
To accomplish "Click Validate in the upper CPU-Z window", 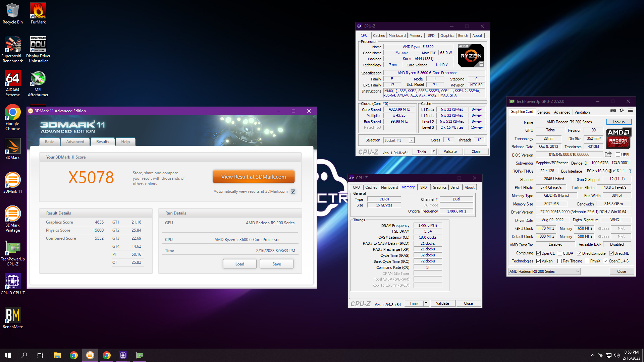I will pos(450,152).
